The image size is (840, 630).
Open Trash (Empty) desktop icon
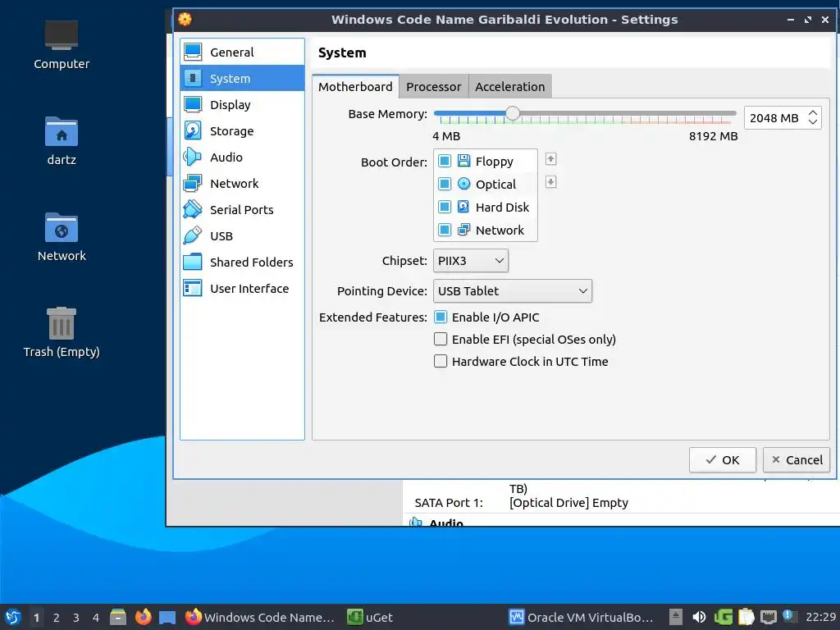click(x=62, y=332)
